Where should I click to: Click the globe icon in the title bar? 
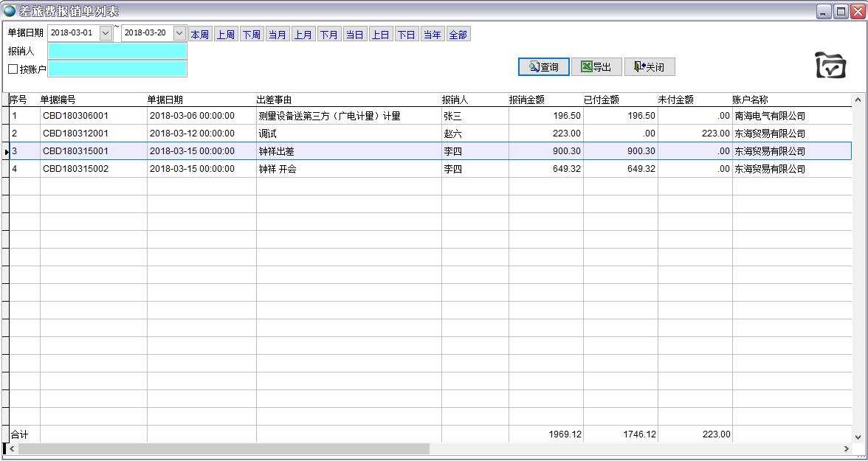point(10,11)
